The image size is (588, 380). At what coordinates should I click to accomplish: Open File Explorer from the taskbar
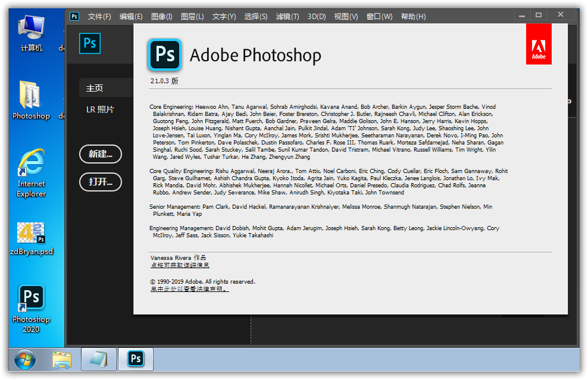[61, 359]
